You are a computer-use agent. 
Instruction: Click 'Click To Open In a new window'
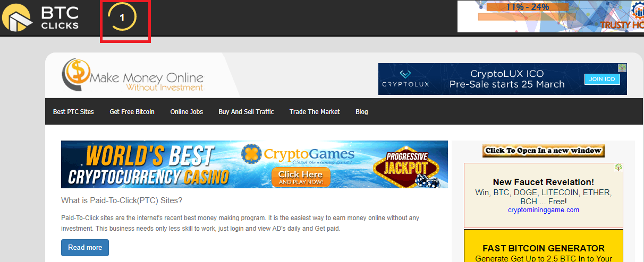(x=544, y=151)
